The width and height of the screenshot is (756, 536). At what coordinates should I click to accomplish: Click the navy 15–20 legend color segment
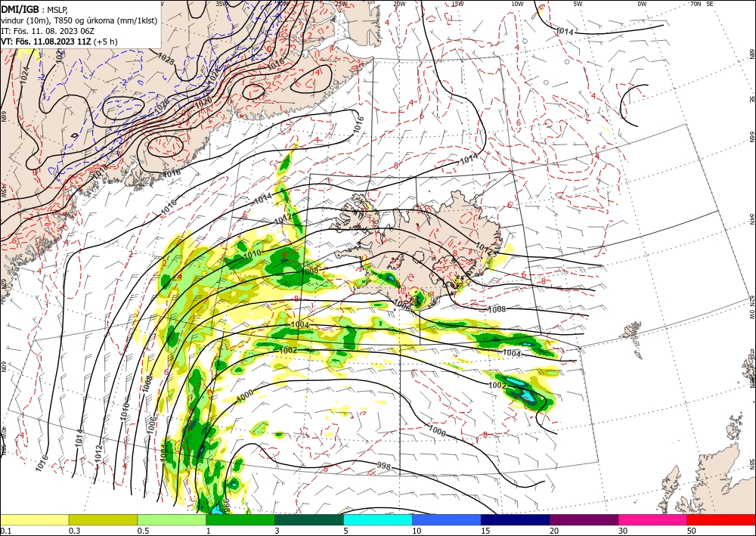click(516, 519)
